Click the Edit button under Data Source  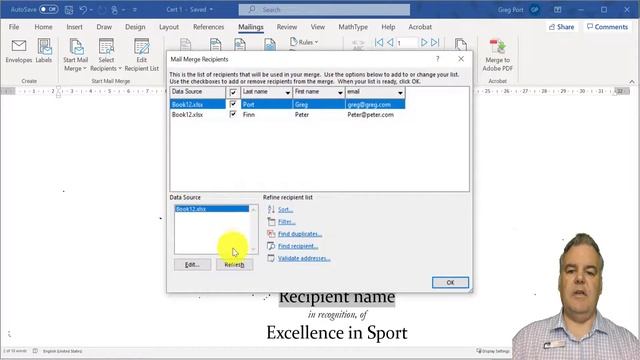point(192,265)
